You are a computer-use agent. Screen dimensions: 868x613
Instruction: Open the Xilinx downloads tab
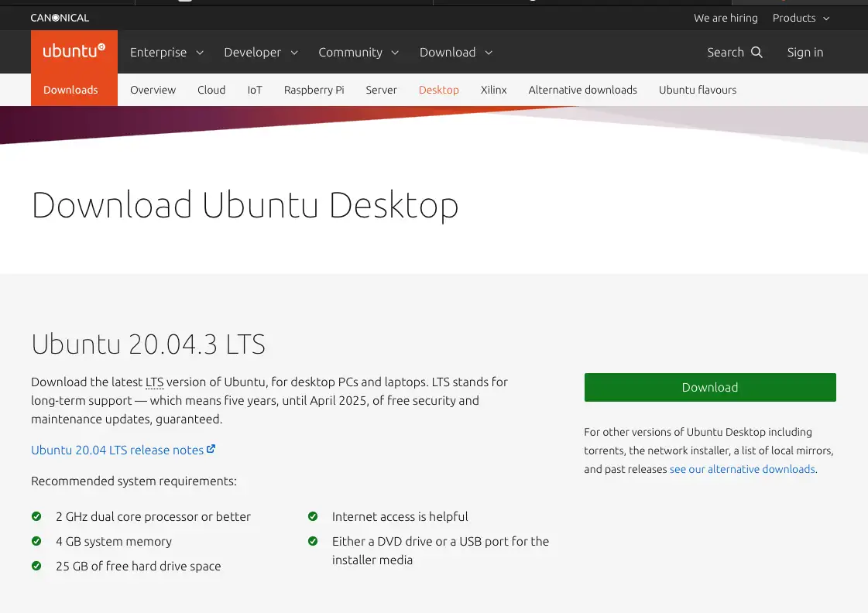493,90
